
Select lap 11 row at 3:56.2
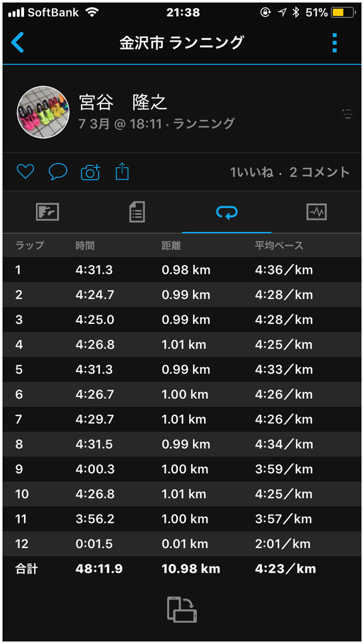(x=182, y=519)
